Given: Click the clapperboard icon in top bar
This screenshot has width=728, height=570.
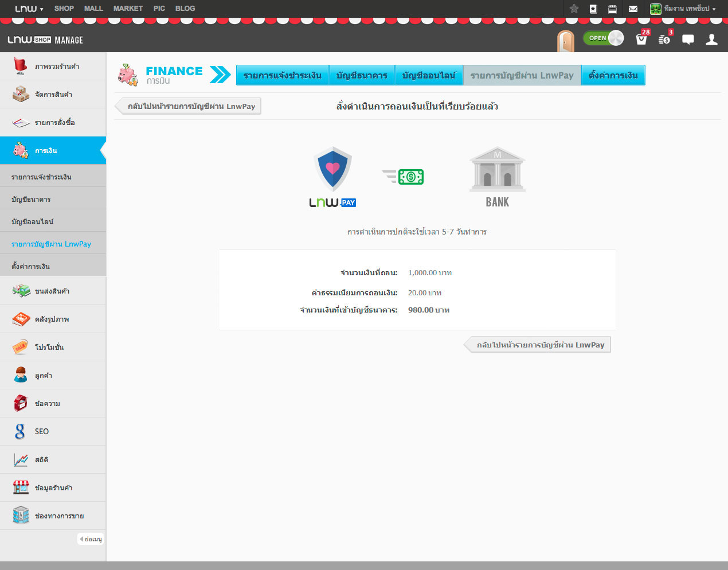Looking at the screenshot, I should point(612,9).
